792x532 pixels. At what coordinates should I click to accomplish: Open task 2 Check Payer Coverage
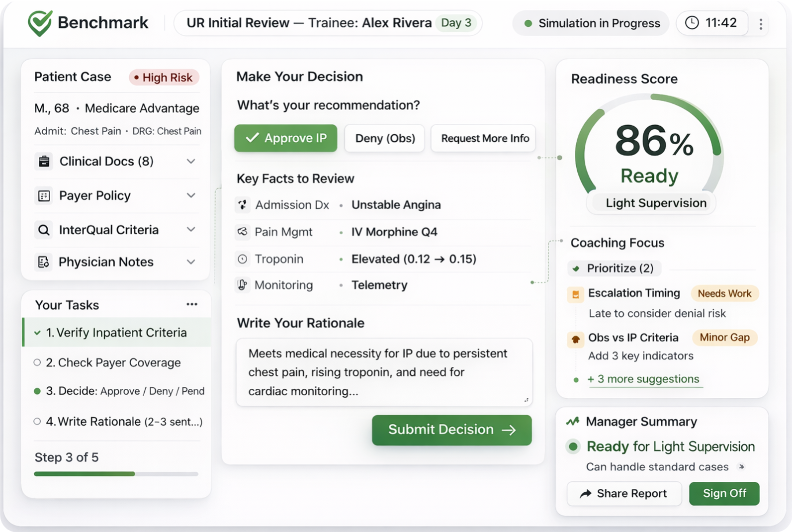[x=117, y=362]
